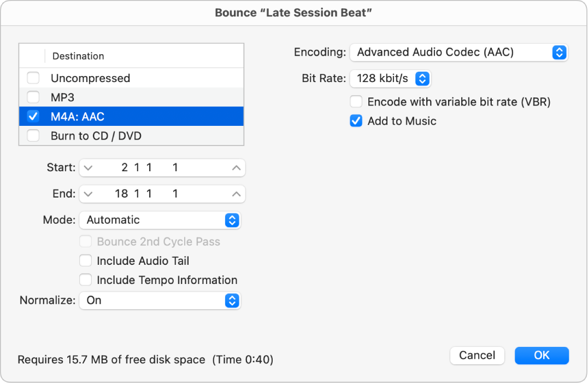Disable Add to Music
This screenshot has width=588, height=383.
click(356, 121)
